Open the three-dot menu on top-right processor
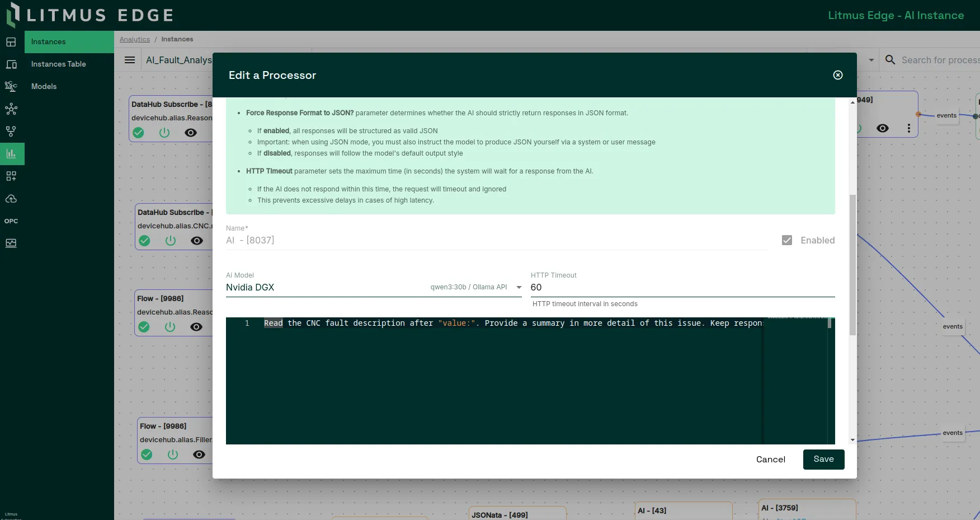Viewport: 980px width, 520px height. [909, 128]
